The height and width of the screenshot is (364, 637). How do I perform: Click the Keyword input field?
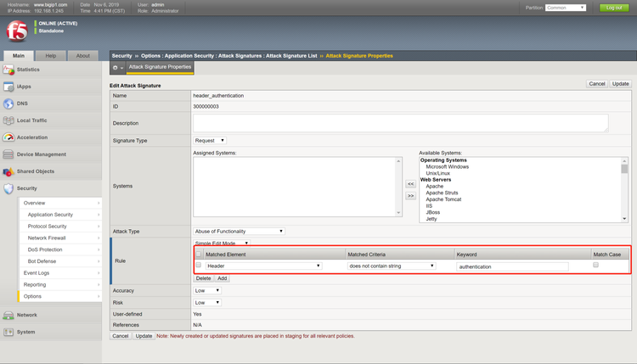pyautogui.click(x=512, y=266)
